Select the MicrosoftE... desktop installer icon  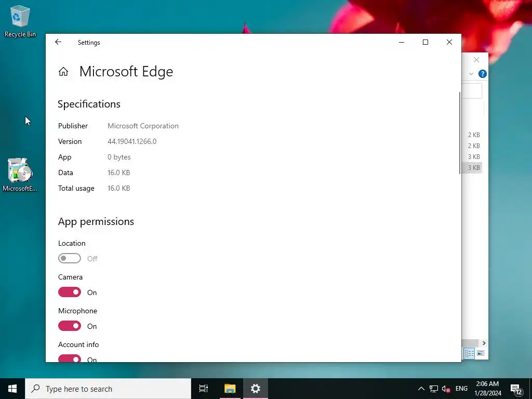(x=20, y=175)
